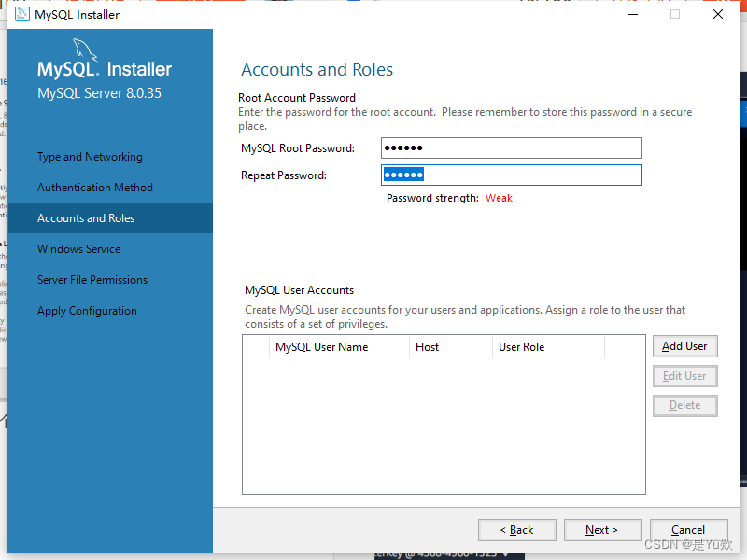Image resolution: width=747 pixels, height=560 pixels.
Task: Click the Add User button
Action: tap(684, 346)
